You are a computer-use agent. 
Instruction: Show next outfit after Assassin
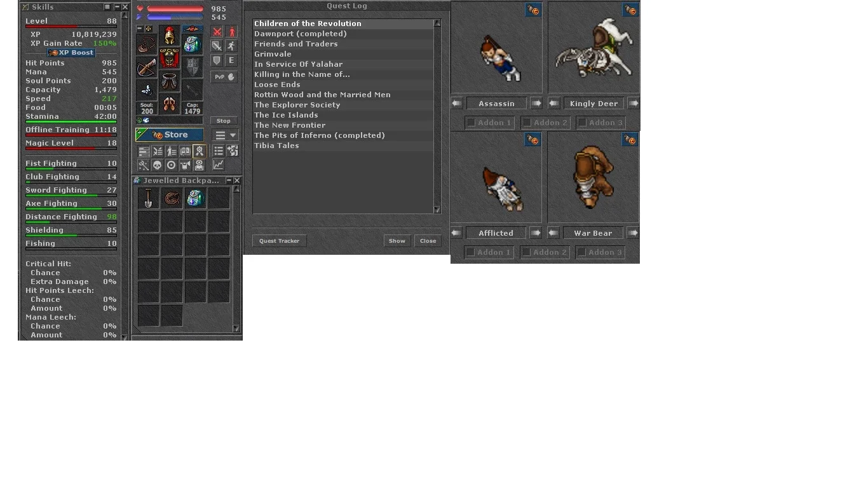pos(536,103)
